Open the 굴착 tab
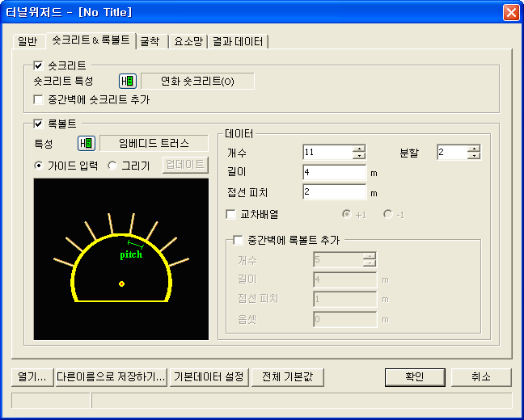 pyautogui.click(x=150, y=41)
